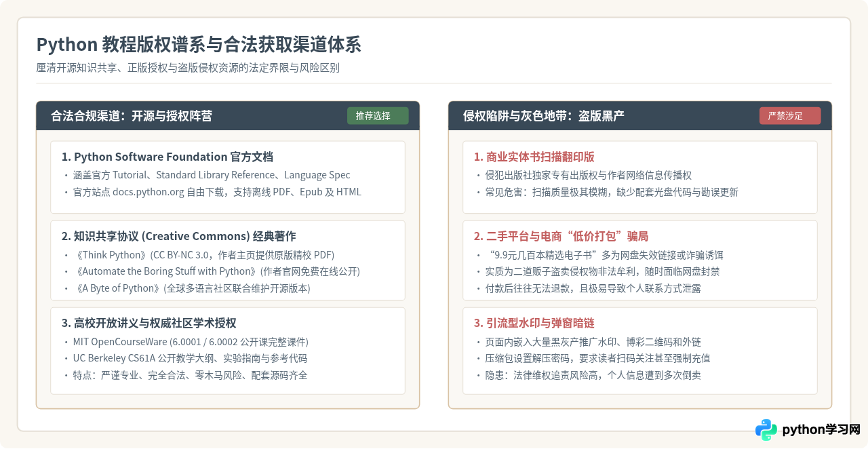The width and height of the screenshot is (868, 449).
Task: Click the line 特点：严谨专业、完全合法、零木马风险
Action: pyautogui.click(x=190, y=375)
